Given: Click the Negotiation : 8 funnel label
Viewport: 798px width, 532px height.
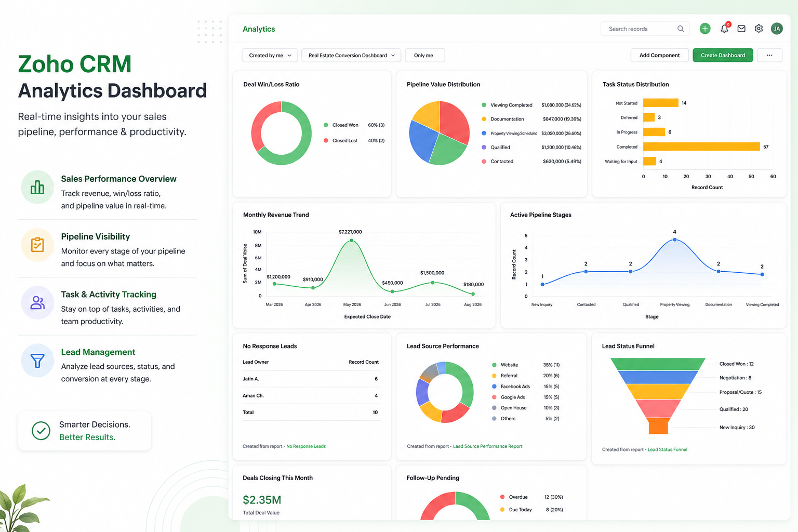Looking at the screenshot, I should [735, 378].
